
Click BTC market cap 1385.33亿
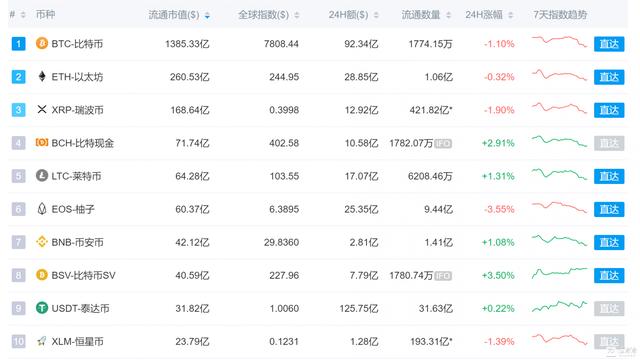[x=187, y=44]
